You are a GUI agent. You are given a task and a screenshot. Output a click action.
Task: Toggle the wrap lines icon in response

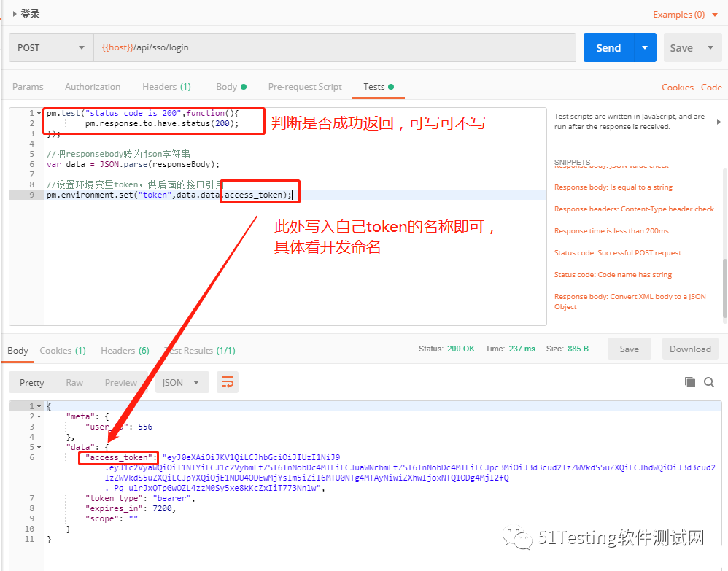click(x=228, y=382)
